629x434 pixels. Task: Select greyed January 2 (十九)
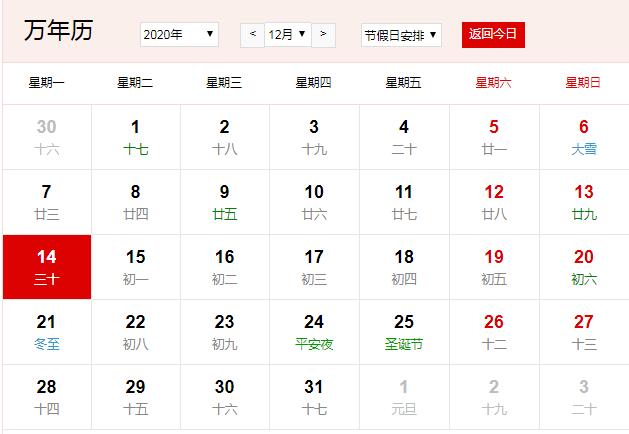click(494, 397)
